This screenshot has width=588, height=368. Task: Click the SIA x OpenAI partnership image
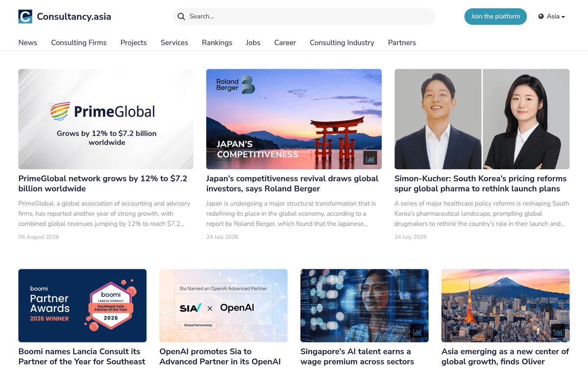(223, 306)
